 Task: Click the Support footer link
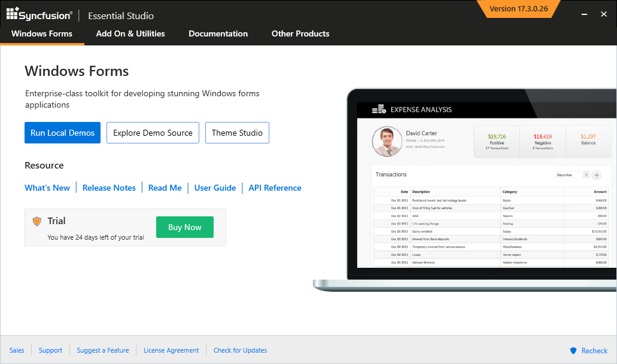coord(50,350)
